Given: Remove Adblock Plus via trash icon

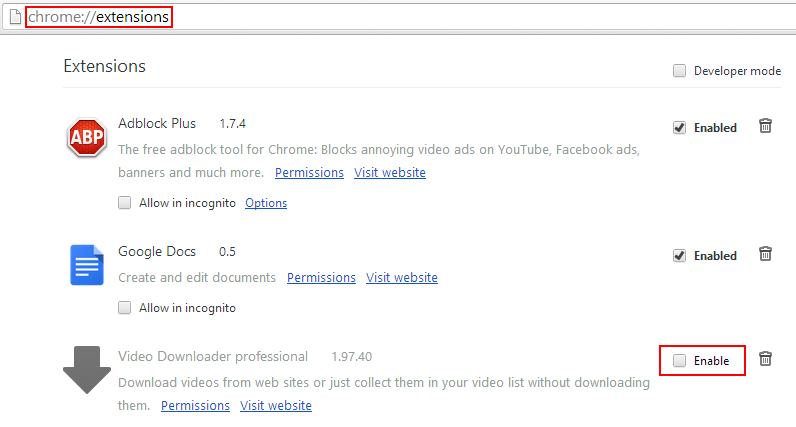Looking at the screenshot, I should coord(765,125).
